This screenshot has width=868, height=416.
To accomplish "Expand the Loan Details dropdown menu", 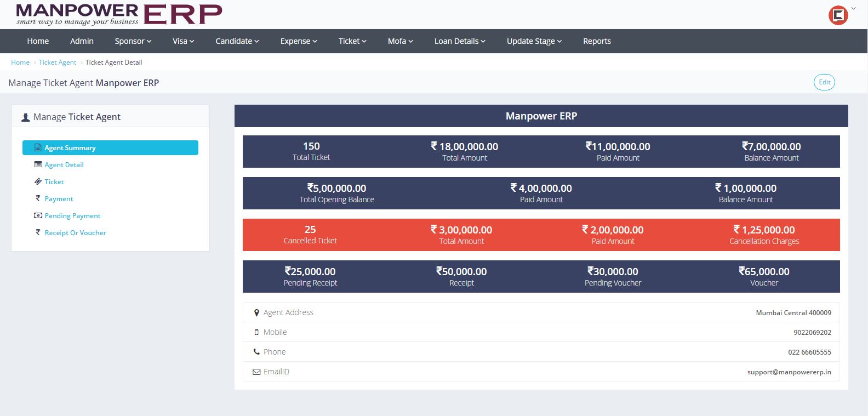I will click(x=460, y=41).
